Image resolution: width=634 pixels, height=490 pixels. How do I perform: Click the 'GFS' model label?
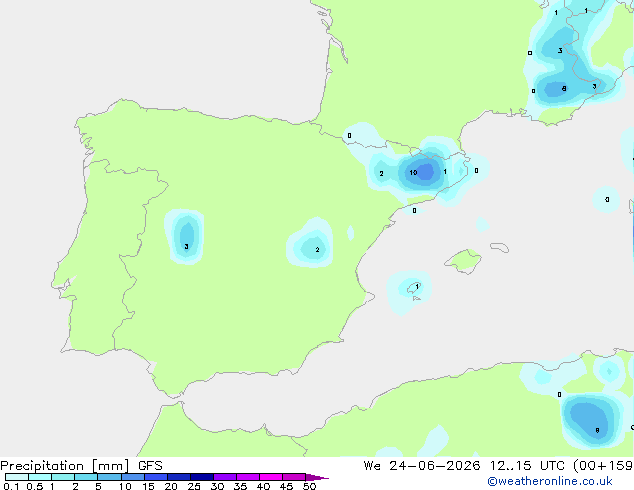(150, 466)
